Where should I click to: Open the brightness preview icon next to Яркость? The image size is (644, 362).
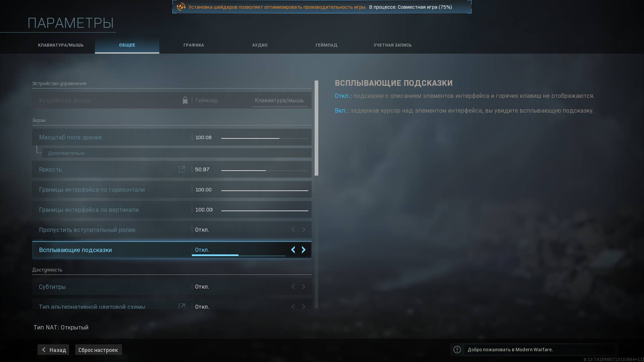click(182, 169)
